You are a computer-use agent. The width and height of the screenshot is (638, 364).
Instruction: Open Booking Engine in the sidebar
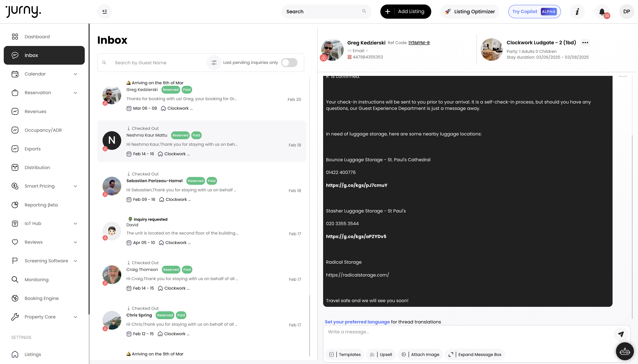tap(44, 298)
